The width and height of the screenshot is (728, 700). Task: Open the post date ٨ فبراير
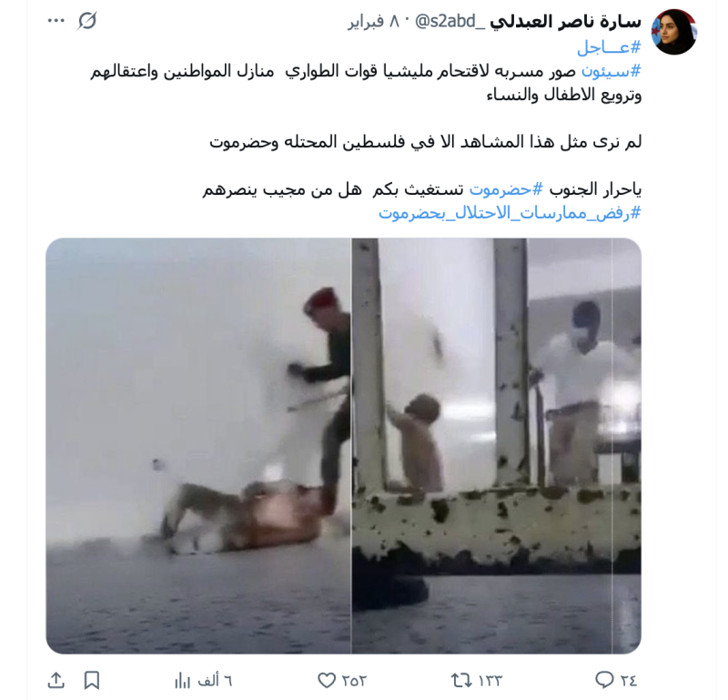click(x=374, y=21)
